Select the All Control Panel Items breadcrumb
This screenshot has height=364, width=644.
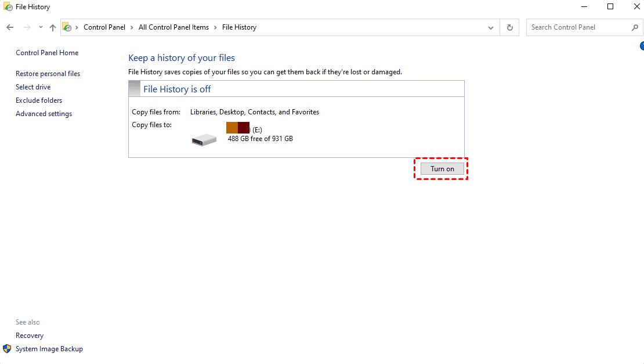pos(173,27)
